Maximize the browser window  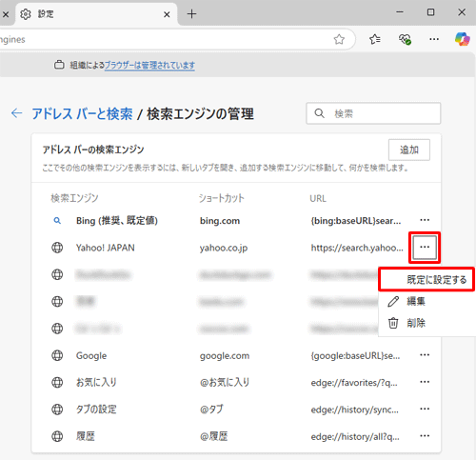(x=430, y=12)
